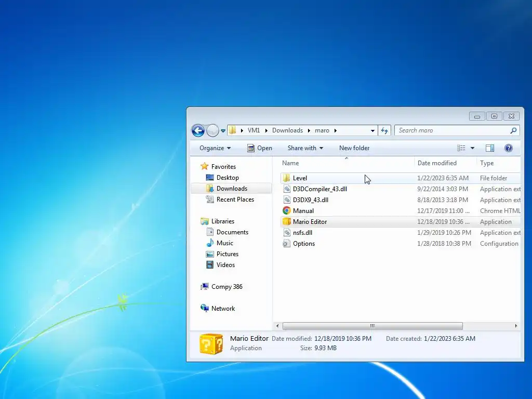Screen dimensions: 532x399
Task: Open the Videos library
Action: click(225, 264)
